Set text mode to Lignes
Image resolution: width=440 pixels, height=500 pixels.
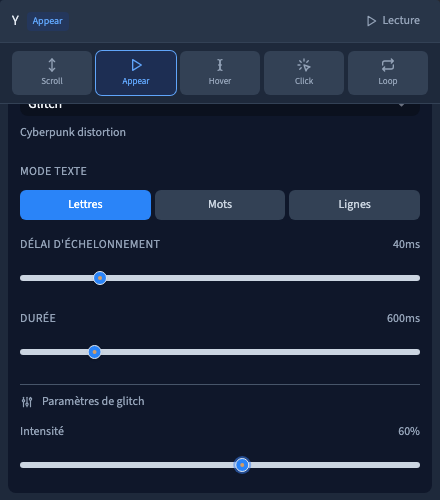tap(354, 205)
